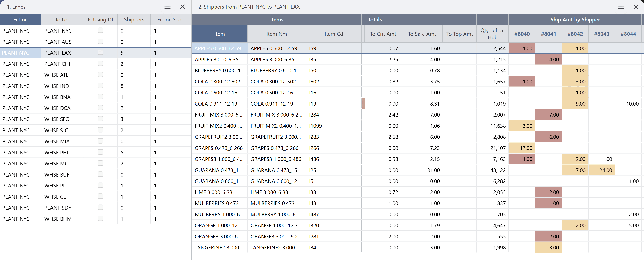Click the #8042 shipper column header

pos(575,34)
